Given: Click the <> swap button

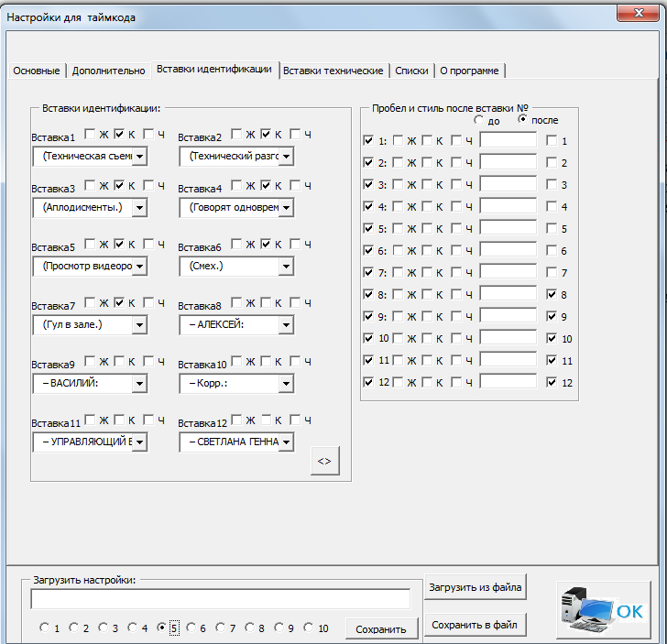Looking at the screenshot, I should pos(325,461).
